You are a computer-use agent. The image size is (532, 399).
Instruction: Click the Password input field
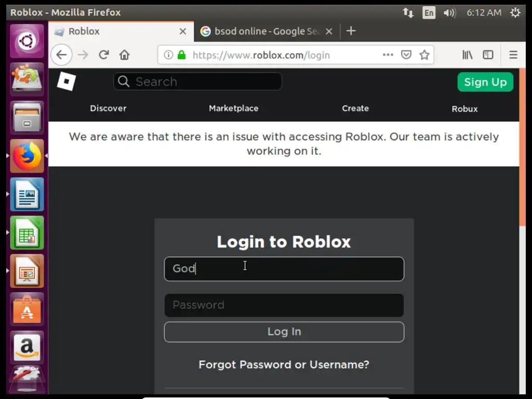pos(284,305)
